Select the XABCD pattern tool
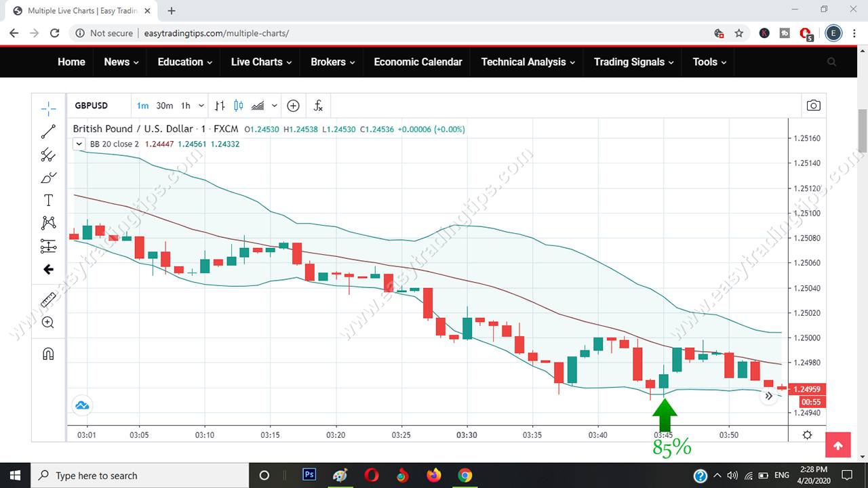The width and height of the screenshot is (868, 488). point(47,222)
